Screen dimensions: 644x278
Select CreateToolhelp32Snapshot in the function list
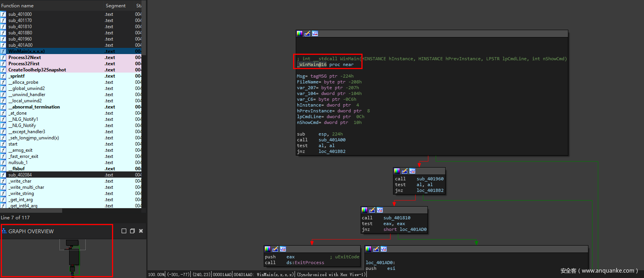[37, 70]
